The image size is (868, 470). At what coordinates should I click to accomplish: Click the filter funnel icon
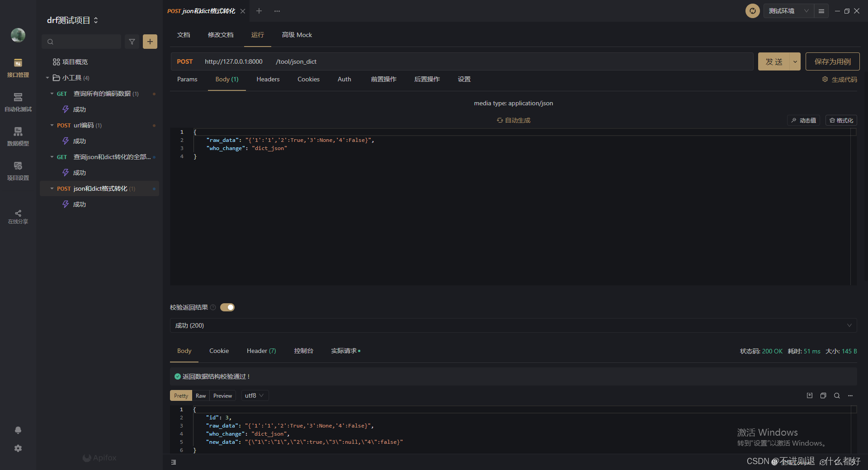pyautogui.click(x=132, y=42)
